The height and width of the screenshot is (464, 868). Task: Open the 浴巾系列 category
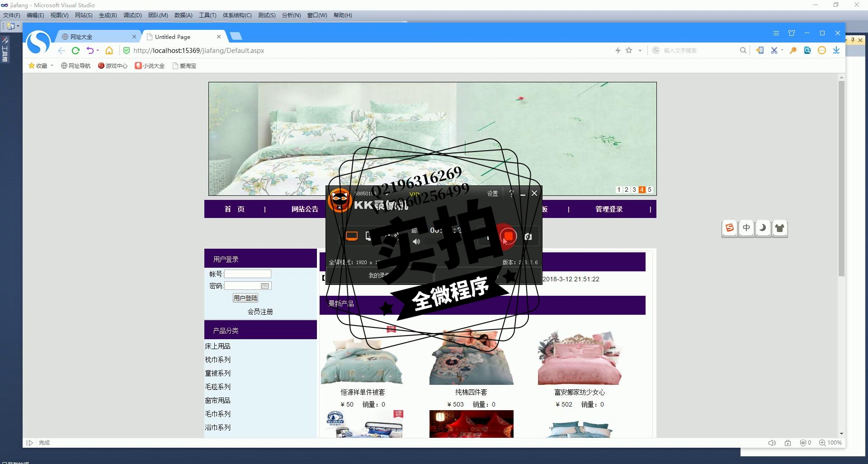click(x=217, y=427)
